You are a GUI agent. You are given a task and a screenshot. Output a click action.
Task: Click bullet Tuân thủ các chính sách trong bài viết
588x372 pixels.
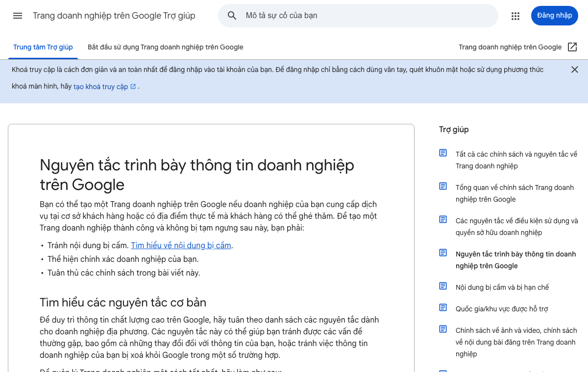(124, 273)
